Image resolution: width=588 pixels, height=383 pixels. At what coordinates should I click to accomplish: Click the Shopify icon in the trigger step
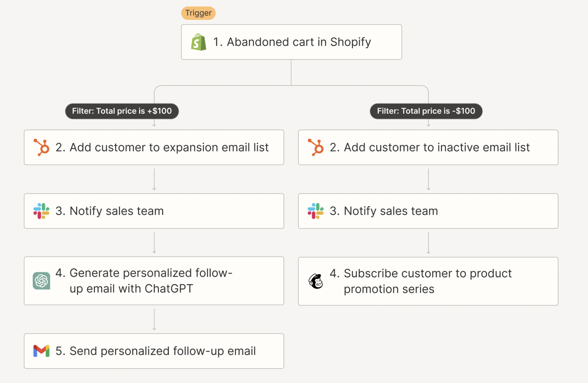[x=198, y=42]
